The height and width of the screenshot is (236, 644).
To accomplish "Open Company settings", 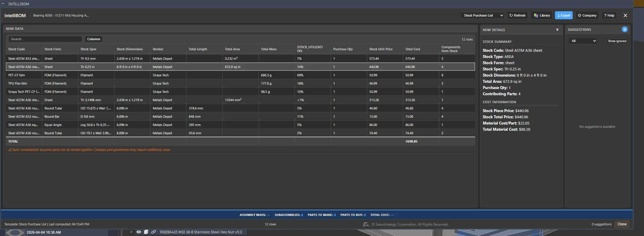I will [587, 15].
